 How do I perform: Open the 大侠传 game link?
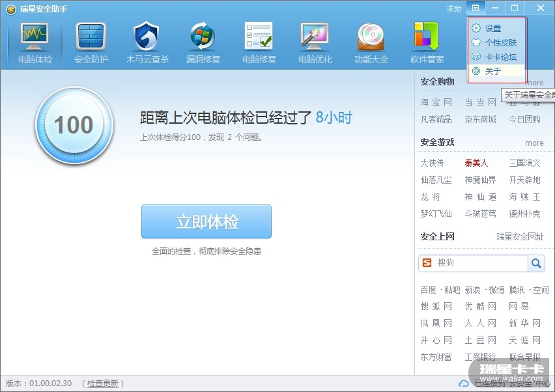(432, 163)
